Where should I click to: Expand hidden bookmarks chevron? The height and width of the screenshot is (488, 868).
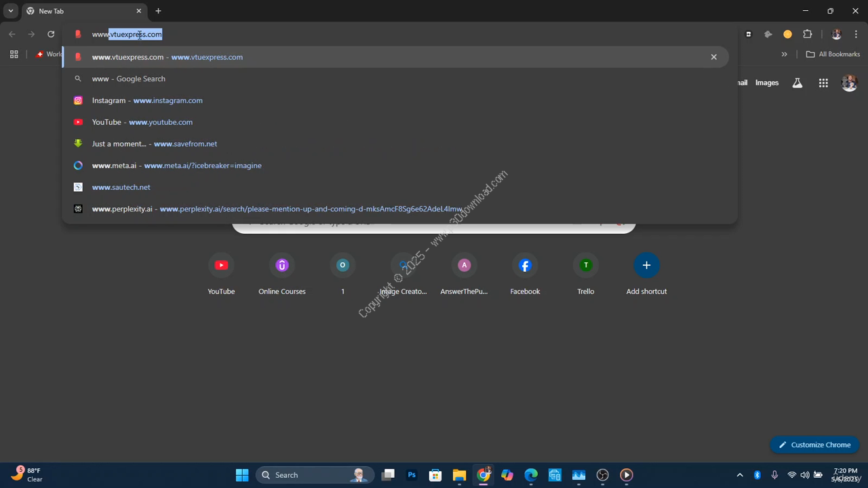pyautogui.click(x=785, y=54)
